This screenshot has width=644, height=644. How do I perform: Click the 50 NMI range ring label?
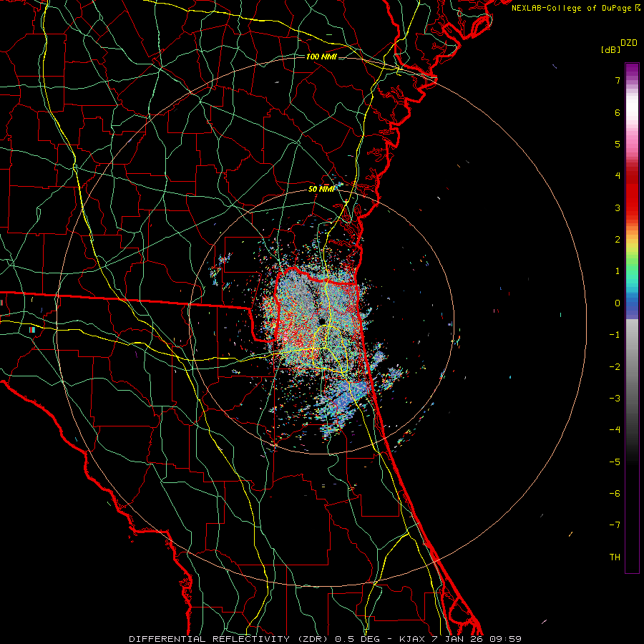coord(321,189)
